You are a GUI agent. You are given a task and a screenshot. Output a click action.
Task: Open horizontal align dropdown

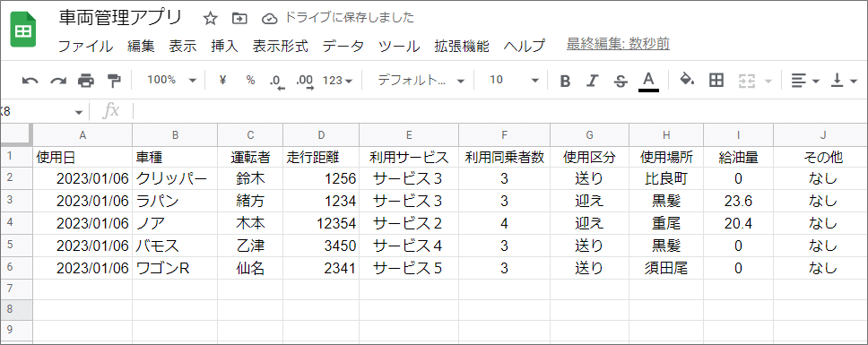(805, 82)
